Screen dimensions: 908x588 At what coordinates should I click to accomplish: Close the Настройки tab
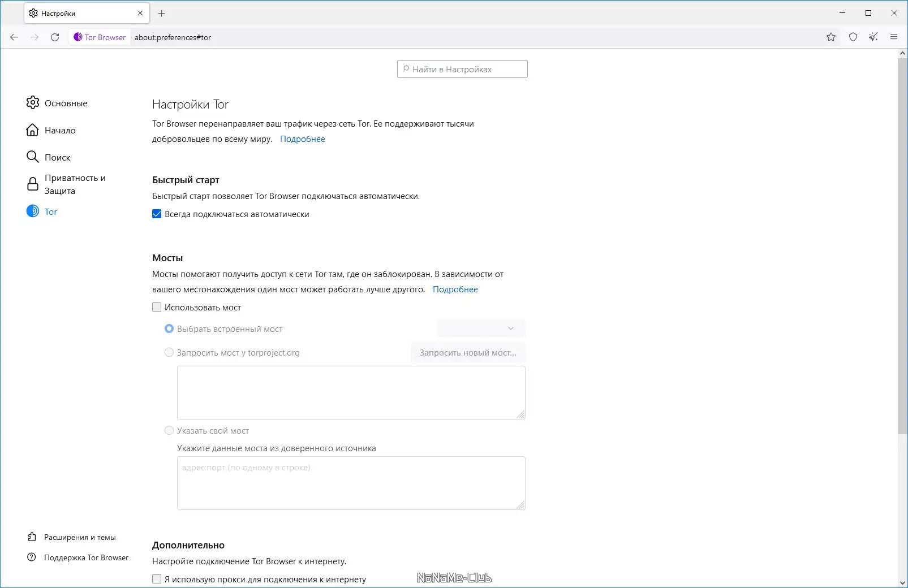(140, 13)
